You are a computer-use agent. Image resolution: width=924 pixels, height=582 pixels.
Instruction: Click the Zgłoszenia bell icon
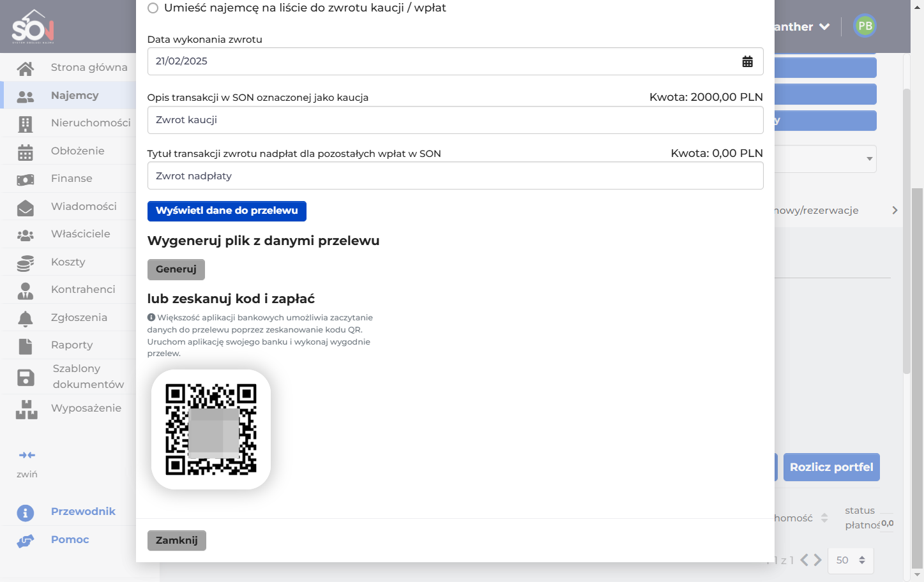[x=26, y=318]
